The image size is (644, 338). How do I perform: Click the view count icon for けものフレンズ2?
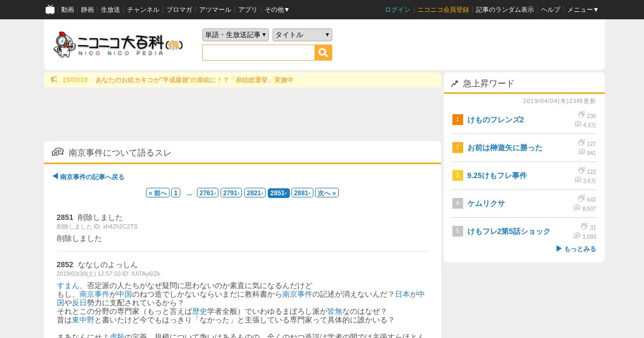tap(581, 115)
